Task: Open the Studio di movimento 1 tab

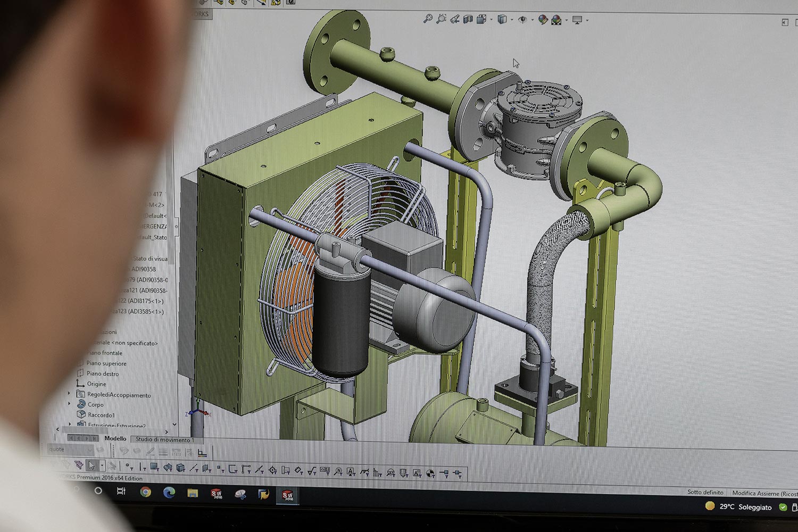Action: pyautogui.click(x=164, y=439)
